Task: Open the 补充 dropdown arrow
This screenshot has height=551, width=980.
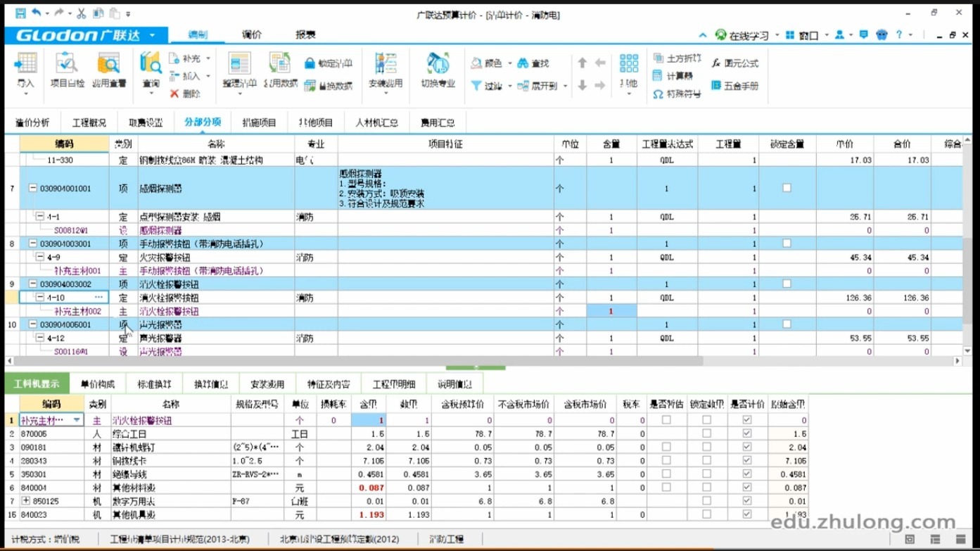Action: pos(208,58)
